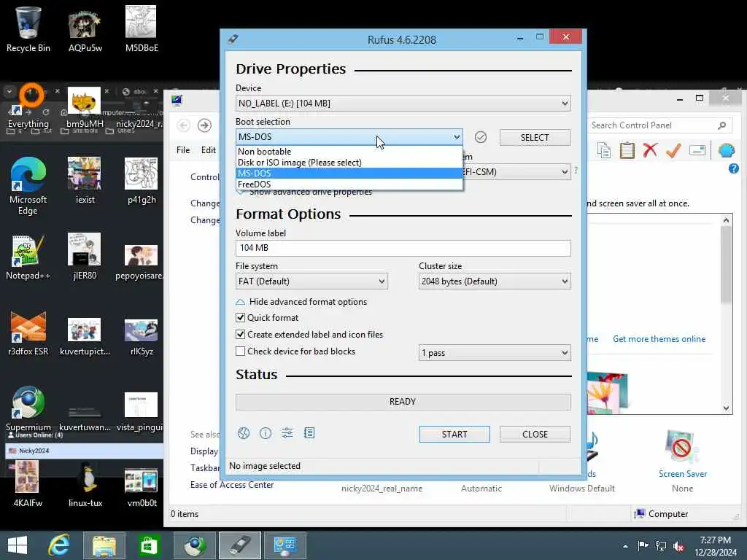Collapse the Boot selection MS-DOS dropdown
747x560 pixels.
(x=349, y=137)
